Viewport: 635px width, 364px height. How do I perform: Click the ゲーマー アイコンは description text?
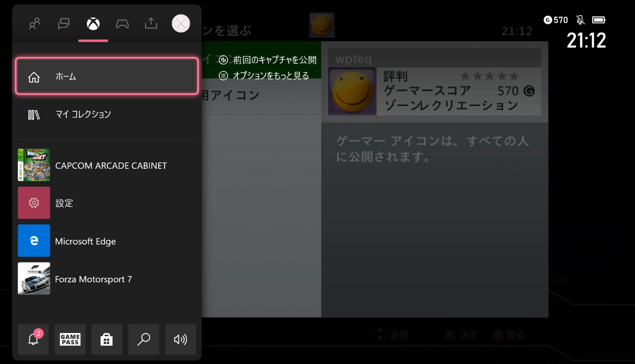432,149
